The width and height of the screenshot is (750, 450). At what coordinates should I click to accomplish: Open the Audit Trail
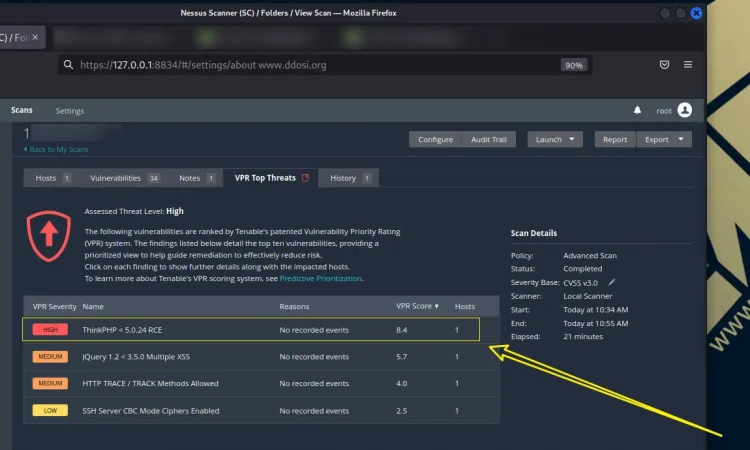pyautogui.click(x=489, y=140)
